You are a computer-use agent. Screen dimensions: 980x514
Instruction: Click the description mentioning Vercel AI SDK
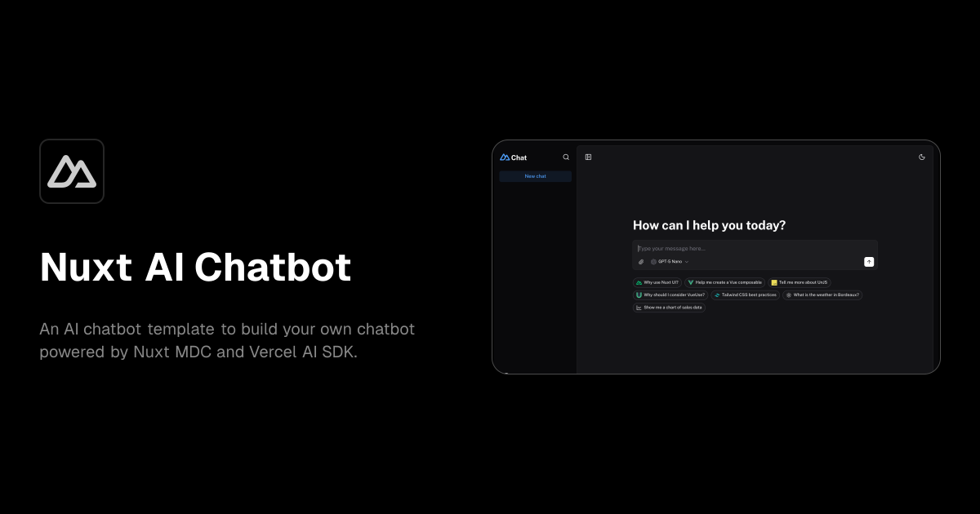click(x=227, y=340)
